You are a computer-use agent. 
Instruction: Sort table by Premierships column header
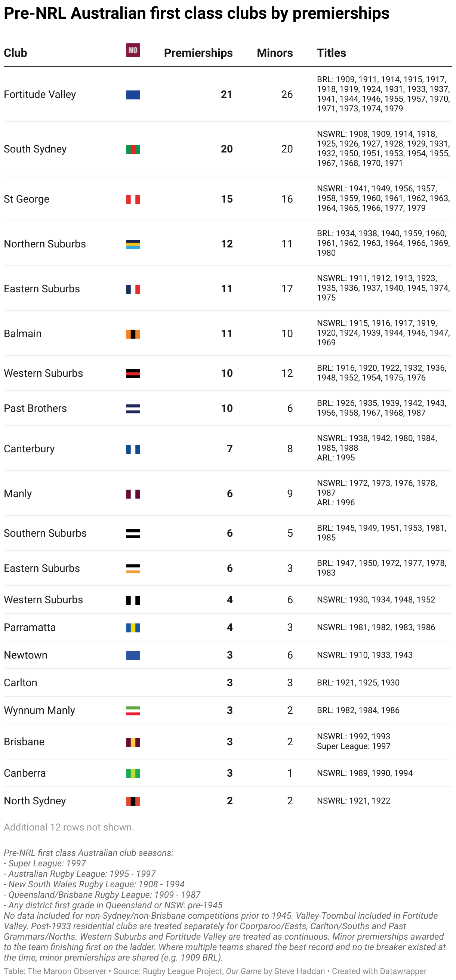(198, 53)
